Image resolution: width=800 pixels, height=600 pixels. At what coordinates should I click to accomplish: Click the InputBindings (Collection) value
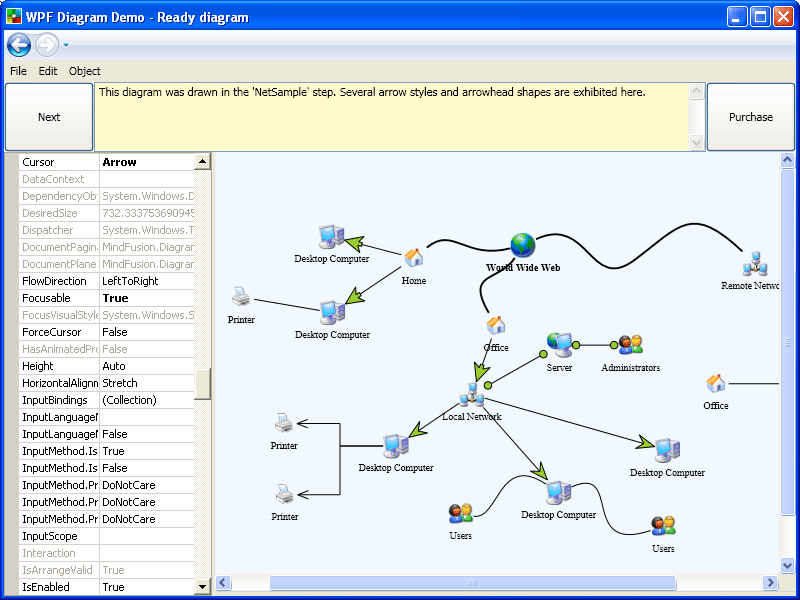click(147, 400)
